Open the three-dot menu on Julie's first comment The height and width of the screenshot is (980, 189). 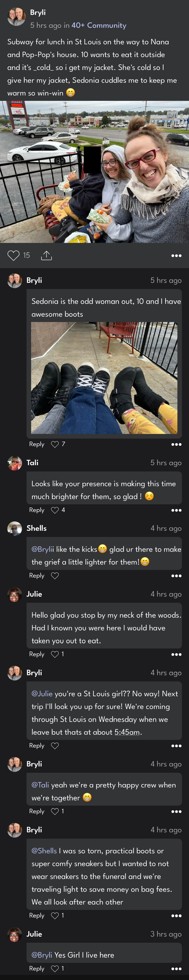(x=176, y=654)
